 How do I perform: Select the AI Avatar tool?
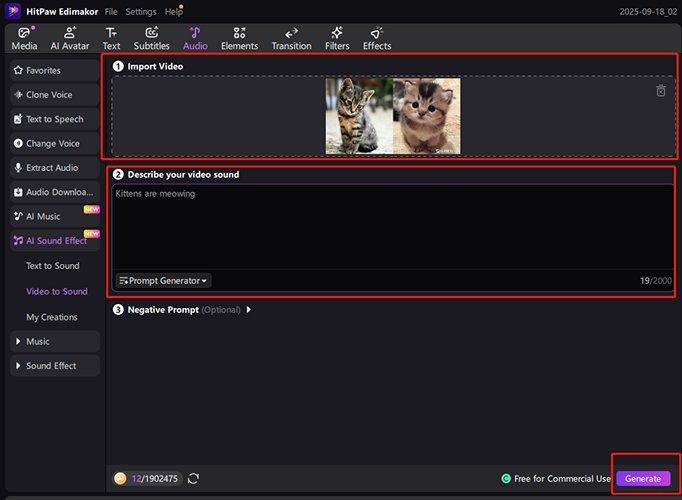(x=70, y=33)
